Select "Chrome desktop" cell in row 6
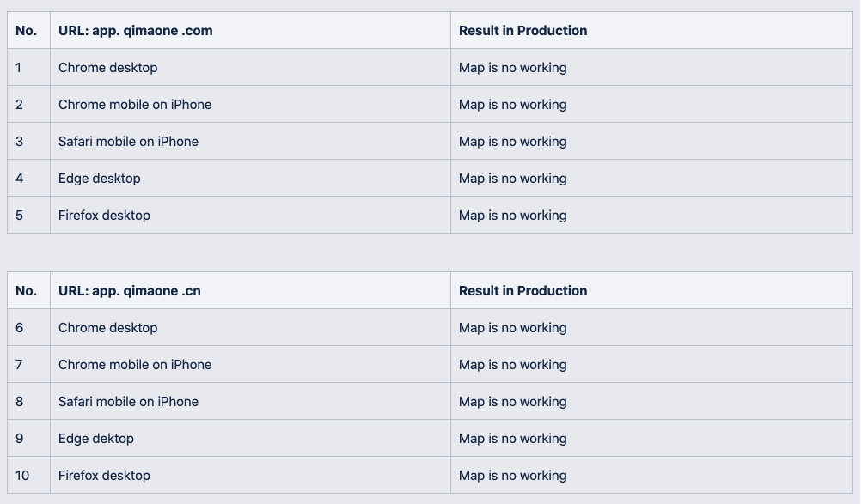This screenshot has height=504, width=862. point(108,328)
